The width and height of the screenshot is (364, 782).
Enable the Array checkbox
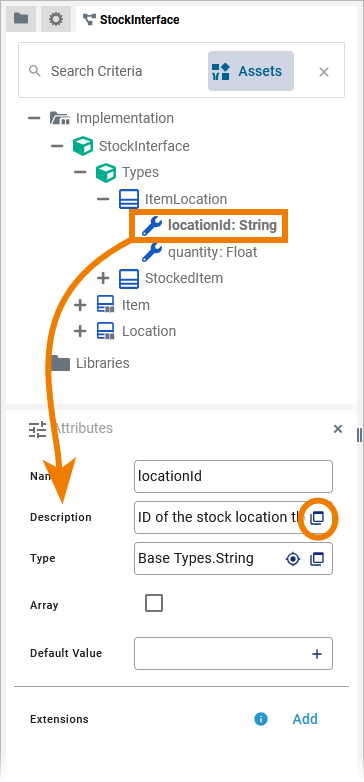[x=154, y=603]
